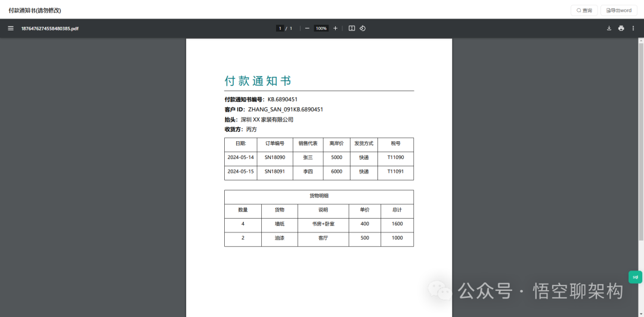Click the 导出word button
Image resolution: width=644 pixels, height=317 pixels.
coord(619,10)
